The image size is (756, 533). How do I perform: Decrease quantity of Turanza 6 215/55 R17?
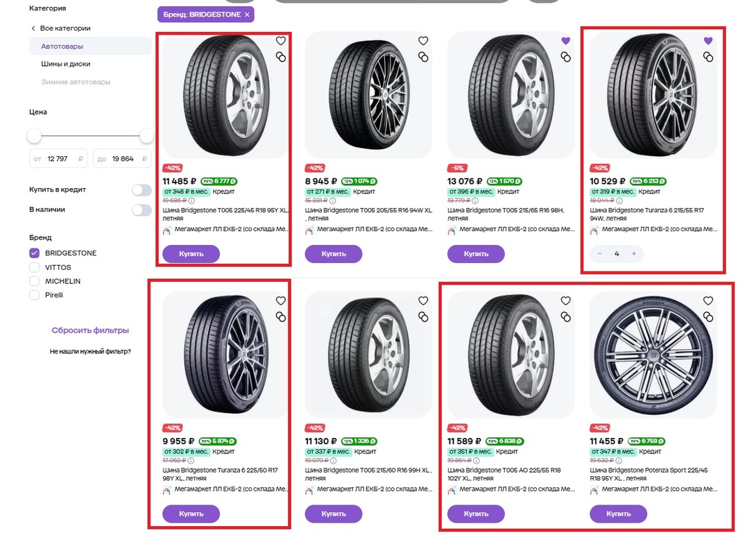600,254
